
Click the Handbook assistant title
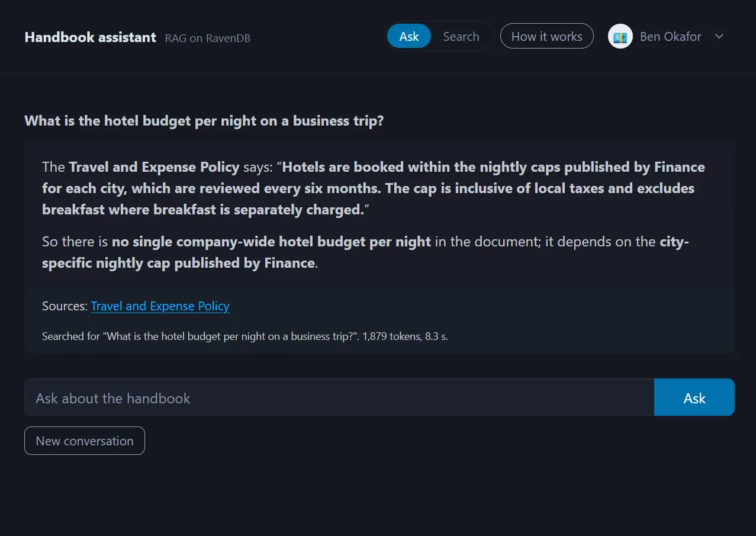(x=91, y=37)
